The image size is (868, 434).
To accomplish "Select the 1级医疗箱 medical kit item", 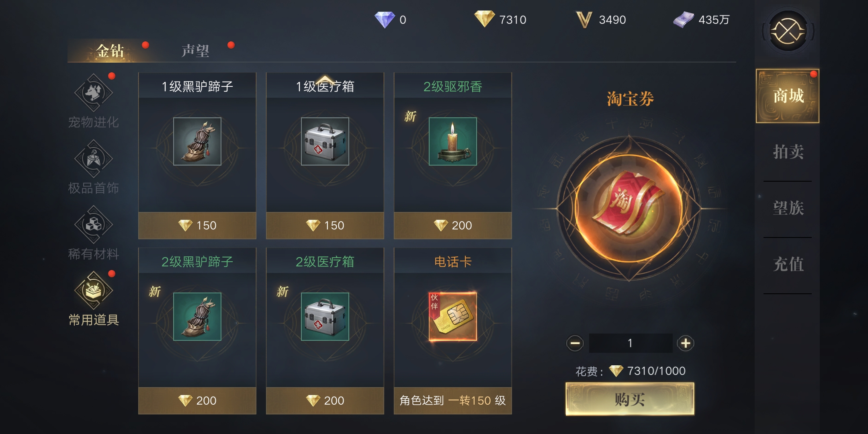I will point(325,156).
